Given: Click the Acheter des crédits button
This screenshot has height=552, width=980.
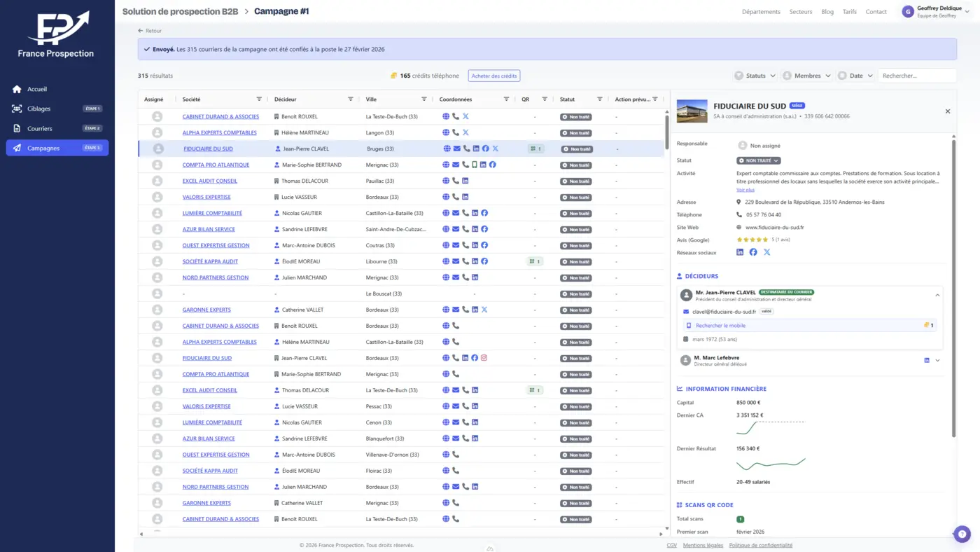Looking at the screenshot, I should point(493,76).
